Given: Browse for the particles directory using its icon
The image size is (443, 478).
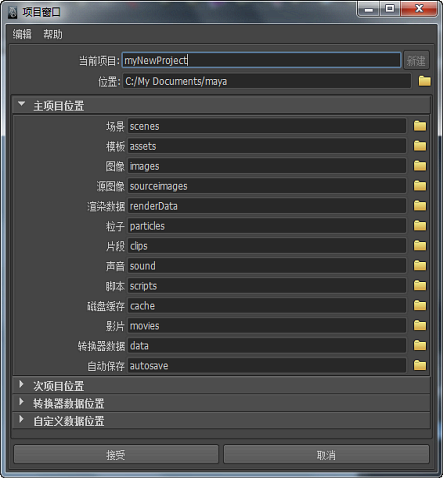Looking at the screenshot, I should point(420,226).
